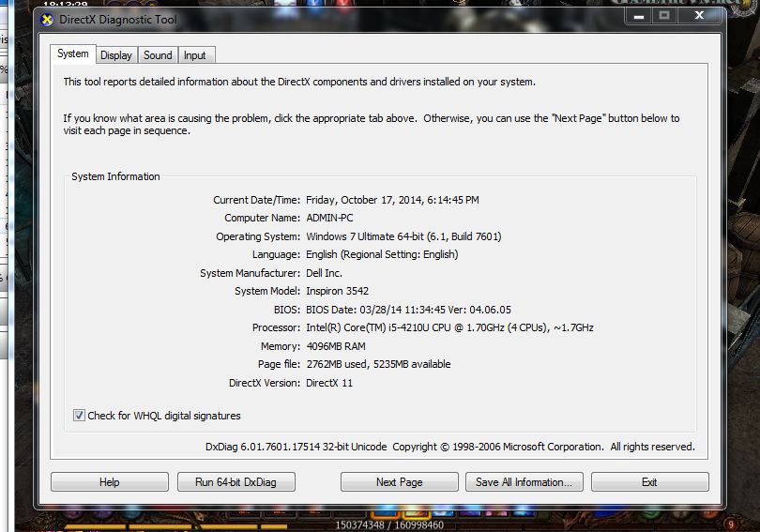Click the Exit button
The image size is (760, 532).
[649, 482]
